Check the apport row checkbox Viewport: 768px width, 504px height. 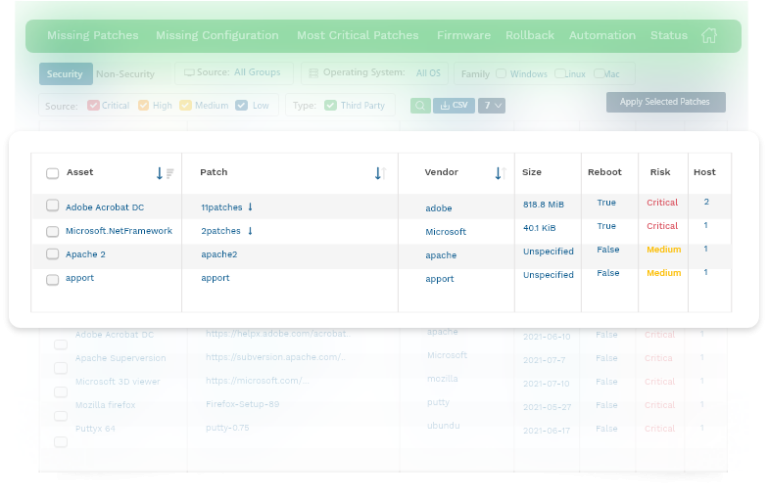pyautogui.click(x=52, y=280)
